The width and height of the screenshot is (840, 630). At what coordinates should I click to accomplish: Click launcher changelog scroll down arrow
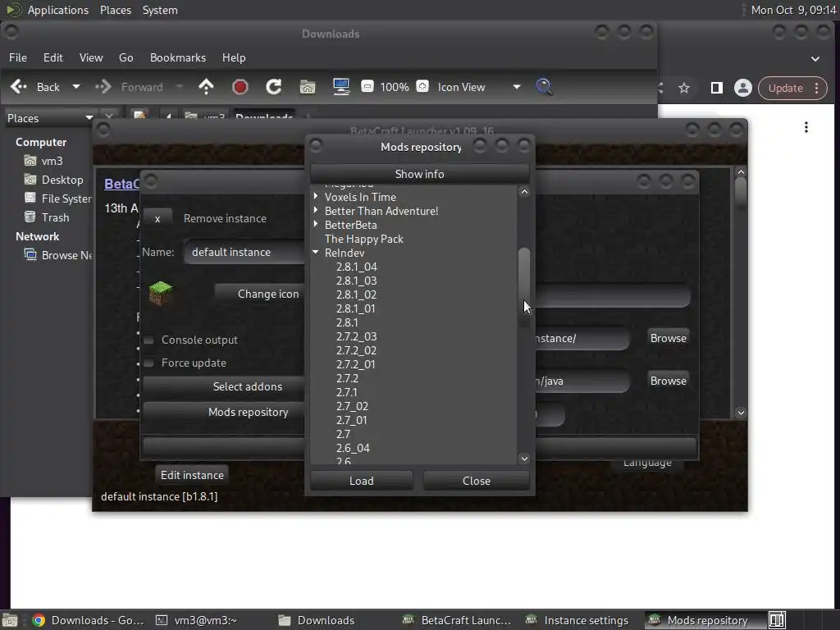coord(741,413)
